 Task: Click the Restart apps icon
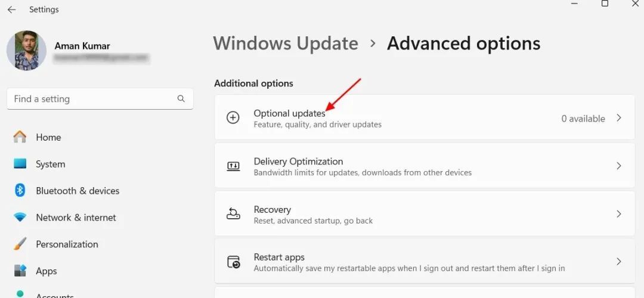click(233, 262)
